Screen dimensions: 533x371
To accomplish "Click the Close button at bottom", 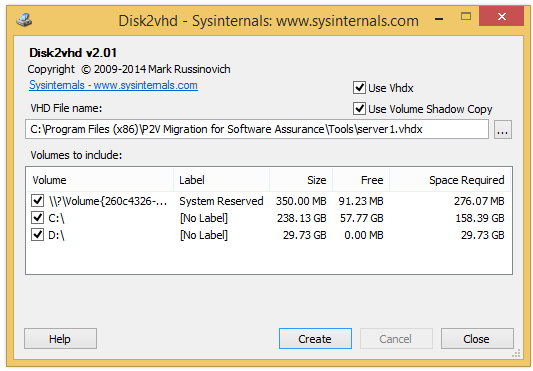I will click(477, 339).
